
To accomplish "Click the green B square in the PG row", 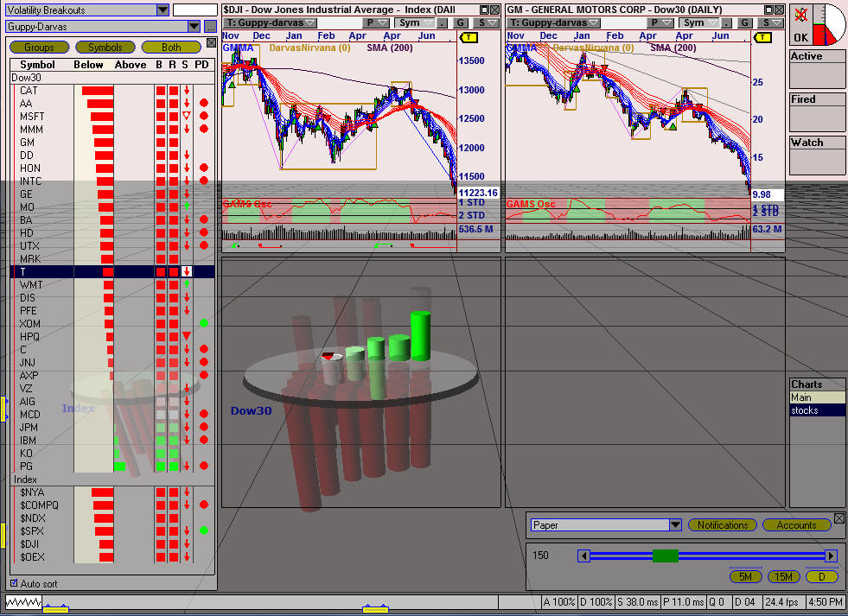I will pyautogui.click(x=161, y=466).
